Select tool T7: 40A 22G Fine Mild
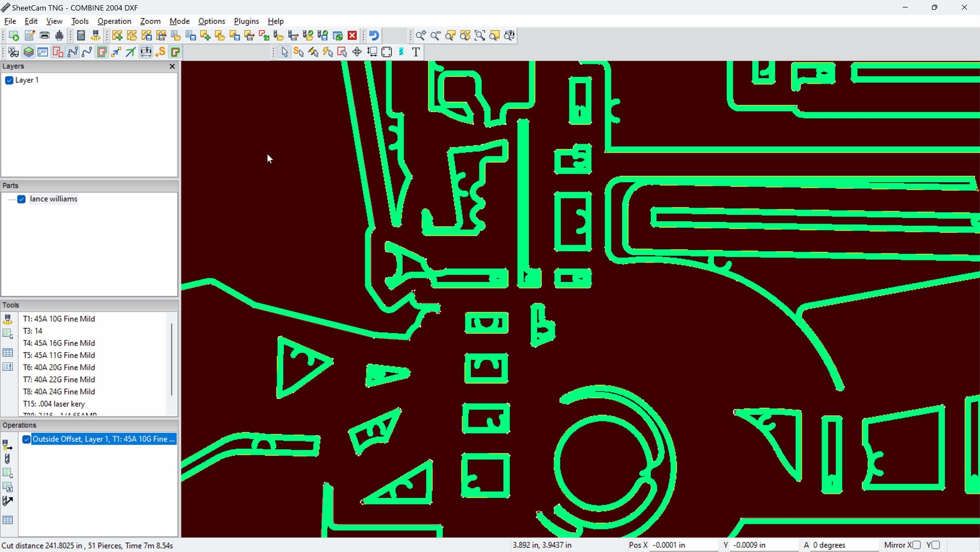The height and width of the screenshot is (552, 980). coord(59,380)
